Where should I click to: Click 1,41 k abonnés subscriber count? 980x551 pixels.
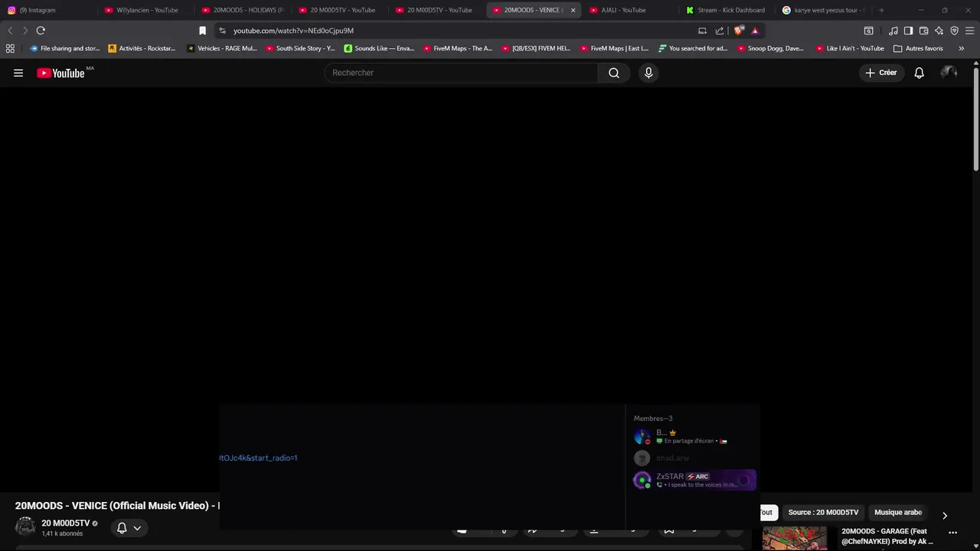pyautogui.click(x=62, y=533)
